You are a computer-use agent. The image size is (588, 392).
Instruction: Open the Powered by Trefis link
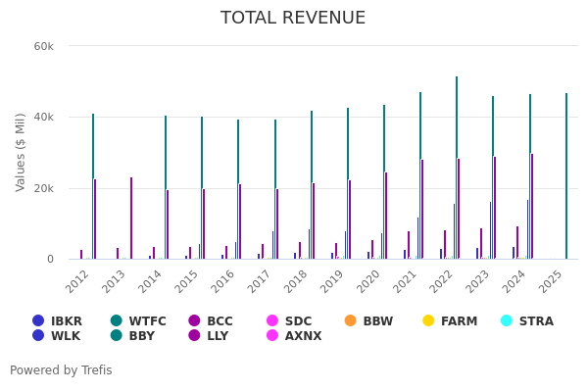pos(61,370)
